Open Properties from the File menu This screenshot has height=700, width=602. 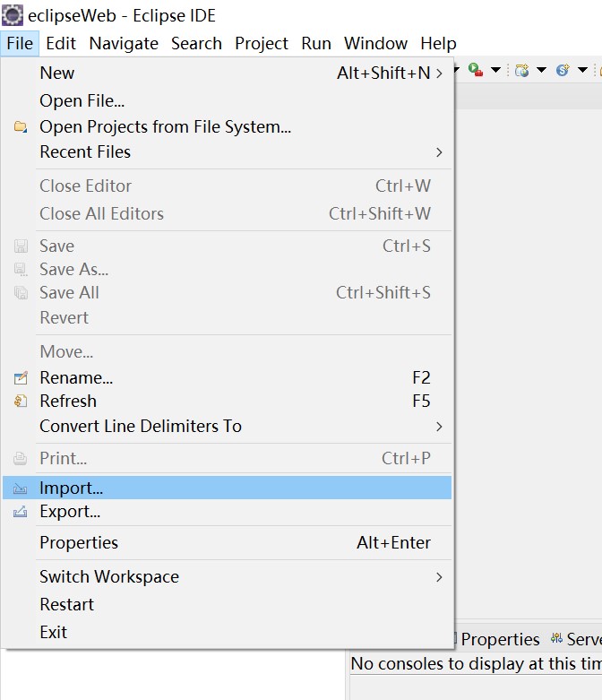point(228,543)
